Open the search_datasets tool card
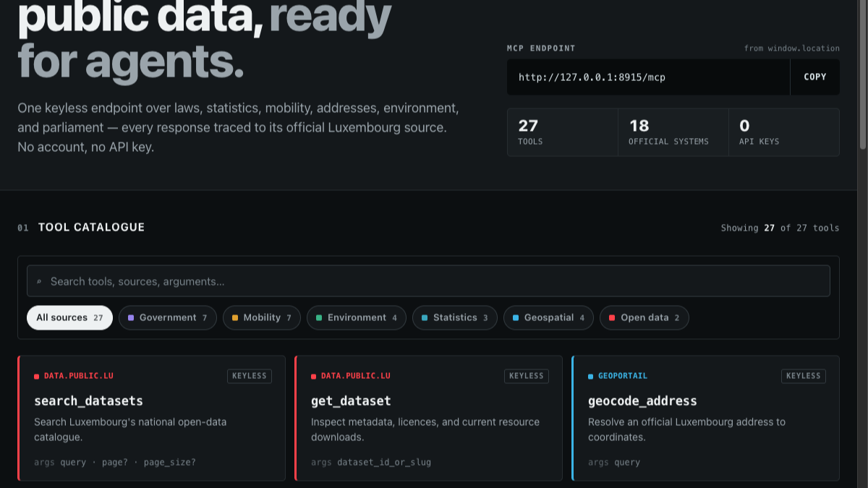Viewport: 868px width, 488px height. point(152,418)
